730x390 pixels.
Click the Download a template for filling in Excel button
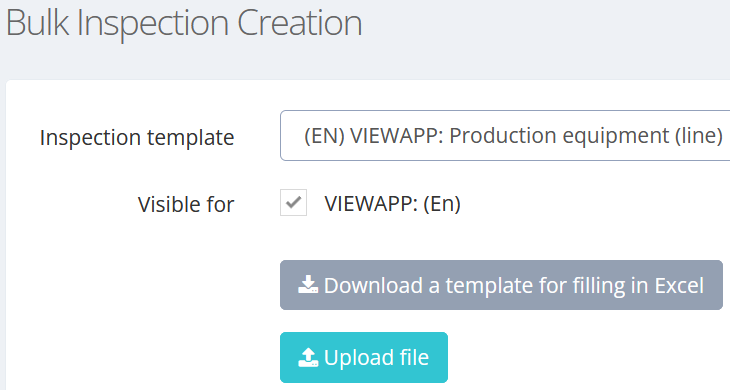(x=501, y=285)
